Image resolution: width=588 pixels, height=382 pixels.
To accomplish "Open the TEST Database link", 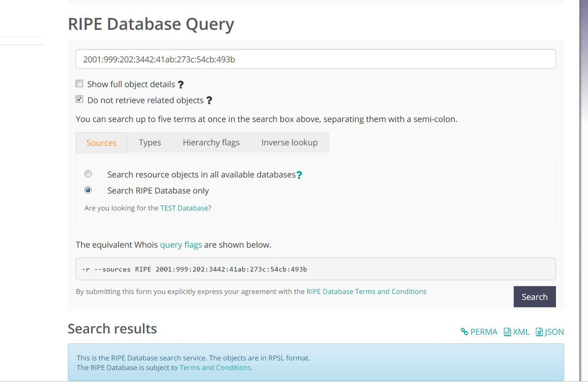I will [x=184, y=208].
